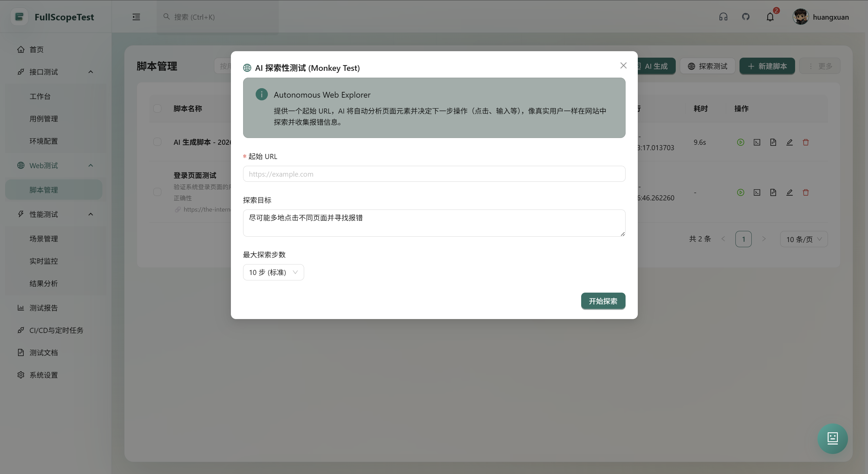This screenshot has height=474, width=868.
Task: Go to next page arrow
Action: [x=764, y=239]
